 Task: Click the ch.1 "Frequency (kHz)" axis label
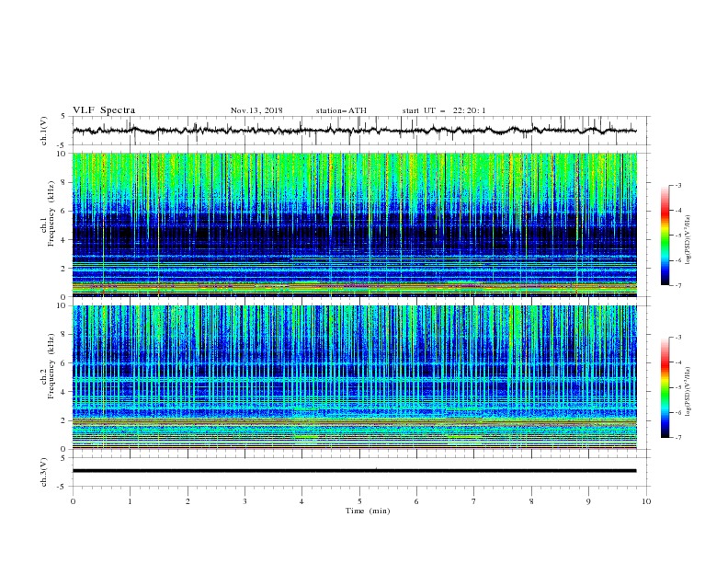[51, 213]
